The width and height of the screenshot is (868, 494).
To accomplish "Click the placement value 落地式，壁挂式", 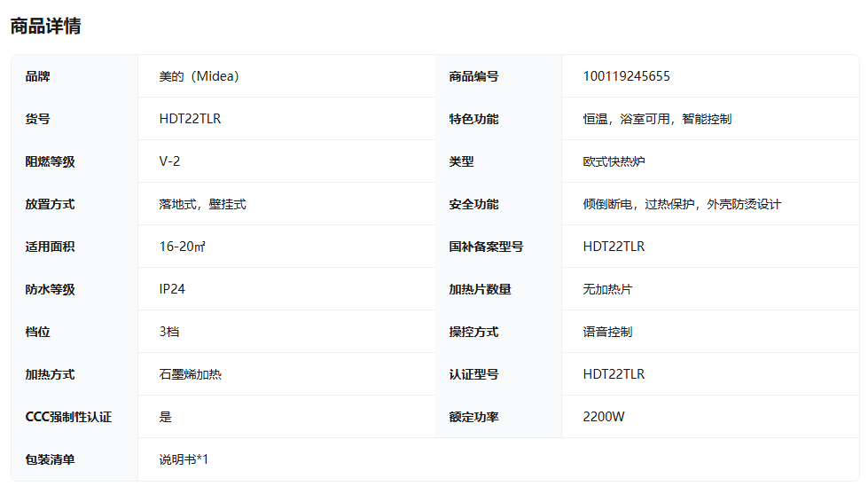I will (202, 204).
